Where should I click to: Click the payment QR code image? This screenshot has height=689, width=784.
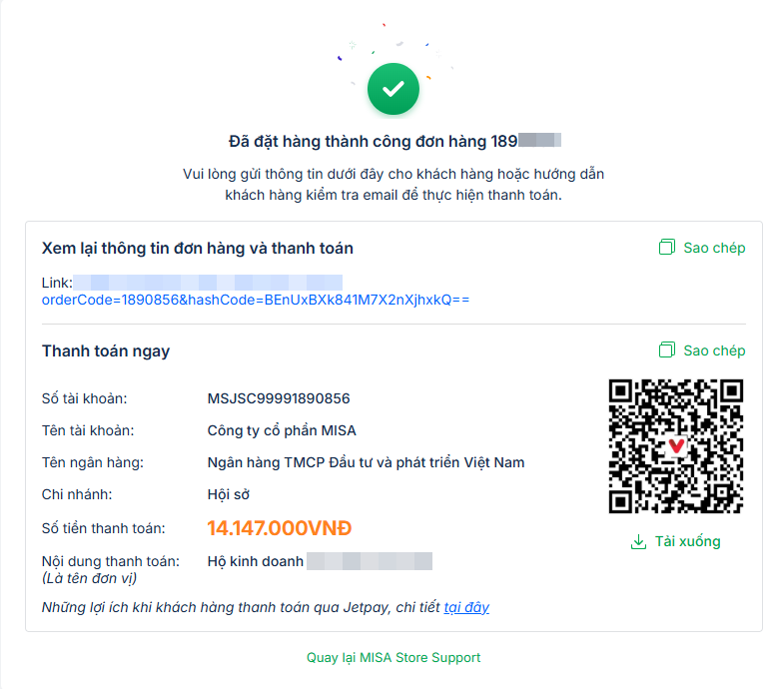(x=676, y=445)
